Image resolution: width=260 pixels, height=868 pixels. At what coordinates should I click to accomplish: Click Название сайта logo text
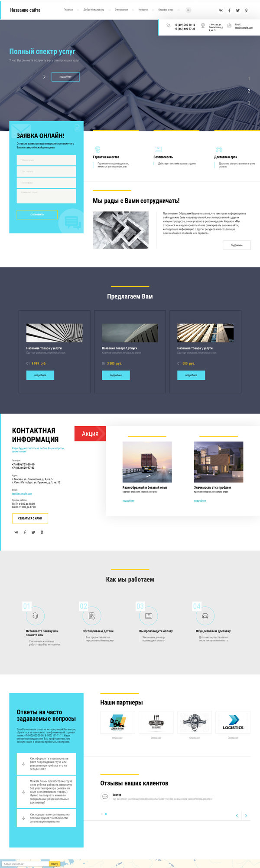pyautogui.click(x=25, y=10)
